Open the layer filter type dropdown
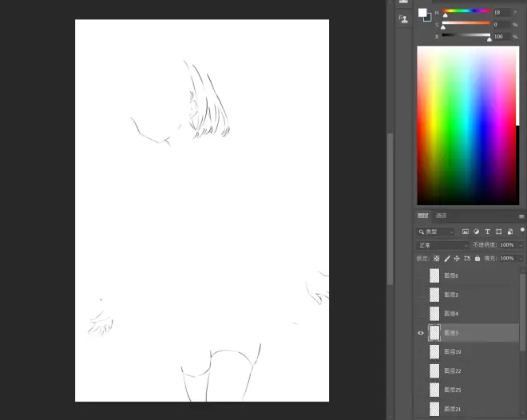 tap(436, 232)
